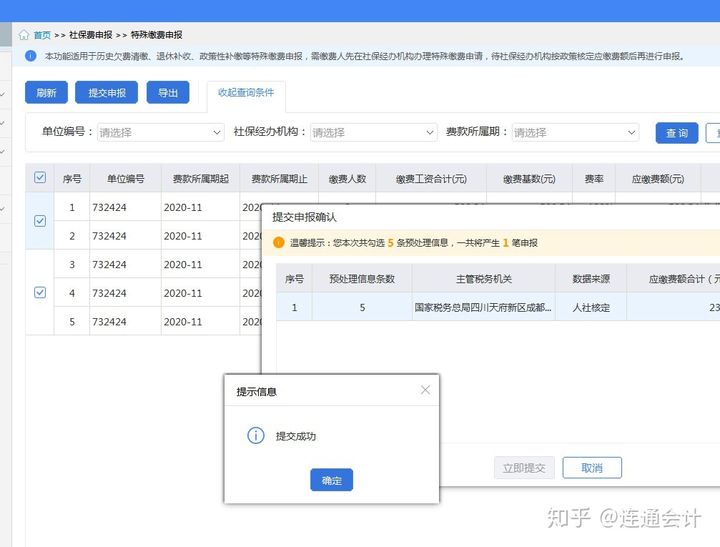Click the 国家税务总局四川天府新区 cell

pos(483,307)
